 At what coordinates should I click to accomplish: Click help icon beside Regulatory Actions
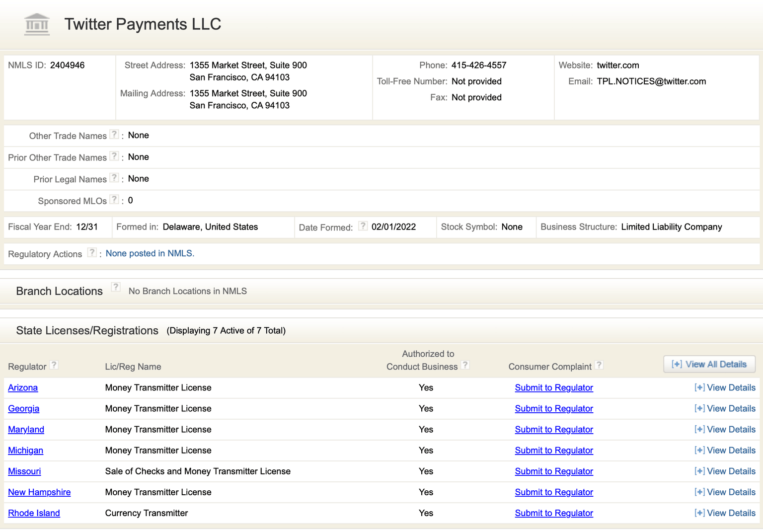point(92,252)
